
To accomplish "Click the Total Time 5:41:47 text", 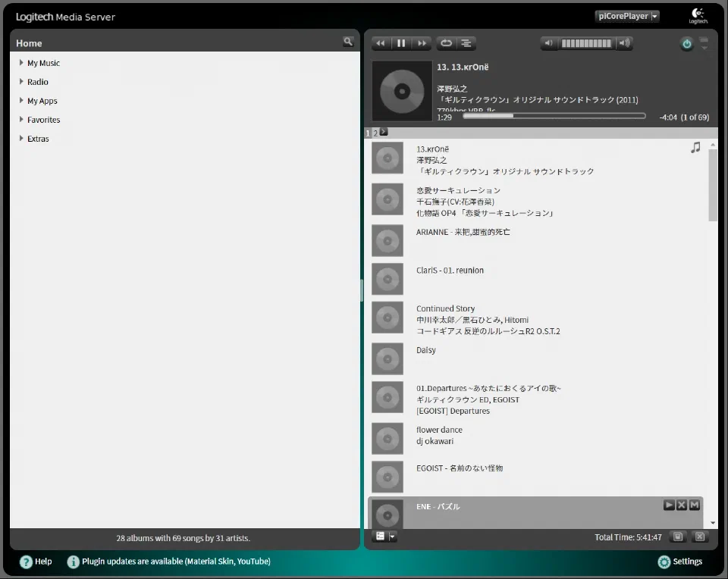I will tap(628, 537).
